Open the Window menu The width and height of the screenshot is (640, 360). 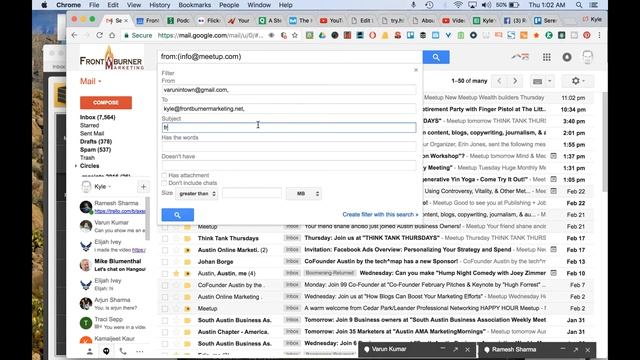coord(259,5)
